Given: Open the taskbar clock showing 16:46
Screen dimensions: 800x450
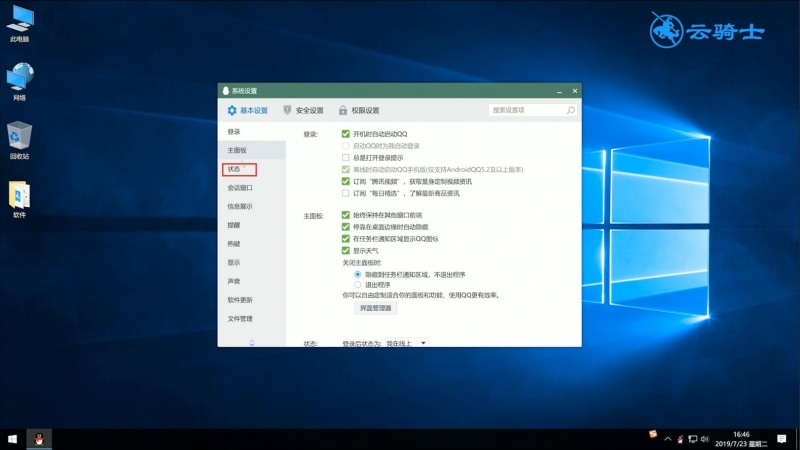Looking at the screenshot, I should [x=741, y=439].
